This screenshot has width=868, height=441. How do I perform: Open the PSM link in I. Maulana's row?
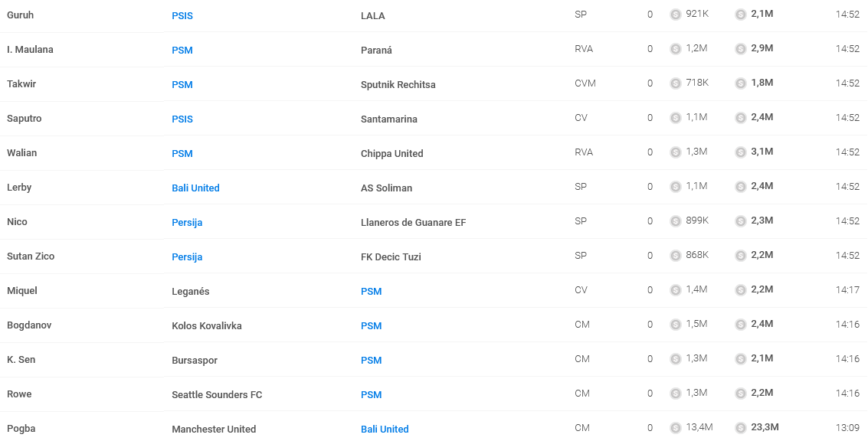[x=182, y=51]
